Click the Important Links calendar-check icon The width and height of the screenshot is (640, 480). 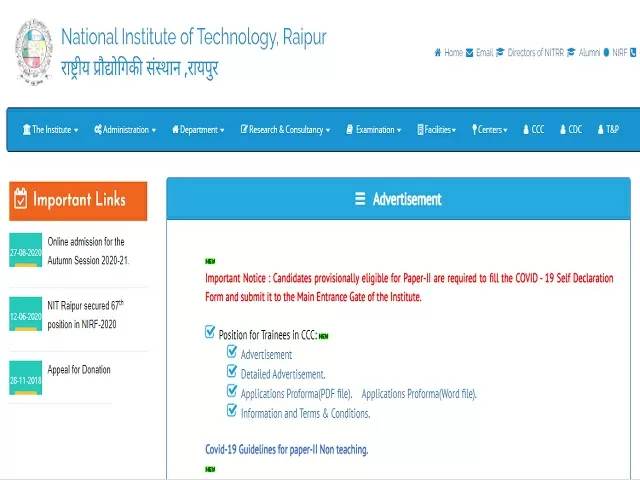20,200
